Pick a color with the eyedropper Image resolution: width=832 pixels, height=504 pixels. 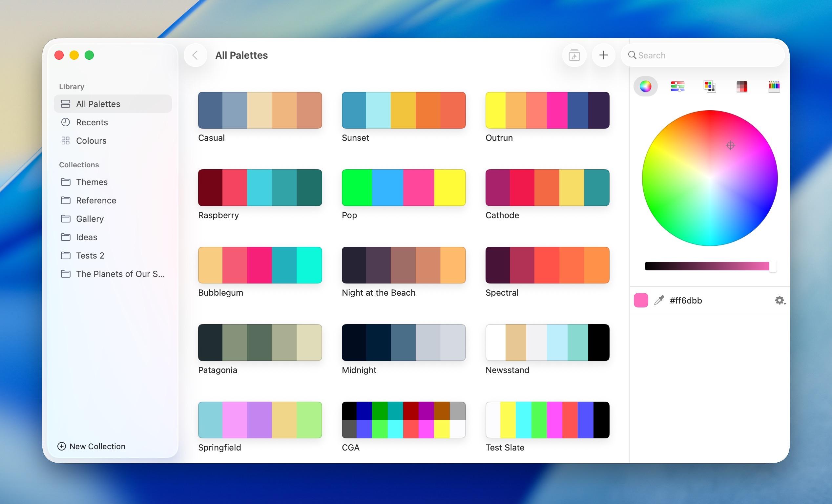tap(659, 300)
